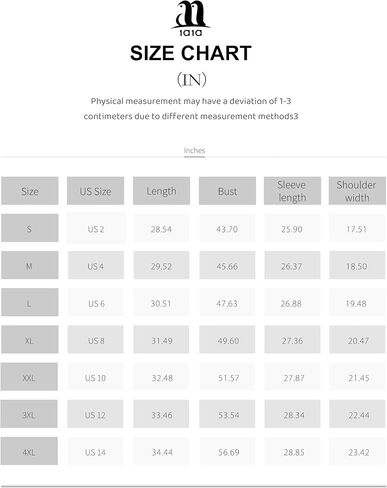Image resolution: width=387 pixels, height=488 pixels.
Task: Select the XXL size row label
Action: 29,377
